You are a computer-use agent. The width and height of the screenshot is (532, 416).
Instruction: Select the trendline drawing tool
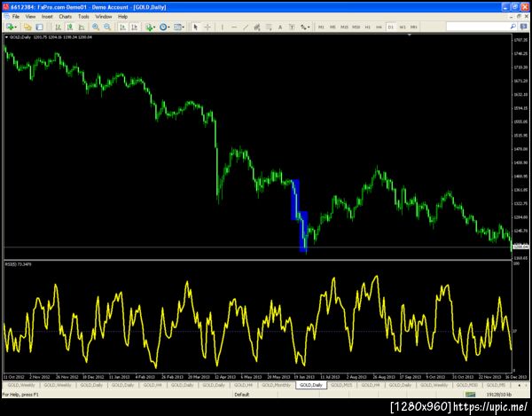click(x=246, y=27)
